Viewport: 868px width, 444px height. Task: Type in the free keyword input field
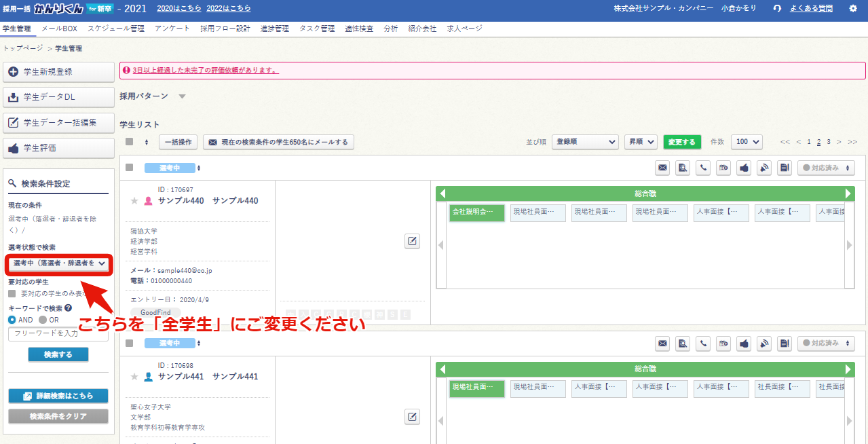(x=58, y=333)
